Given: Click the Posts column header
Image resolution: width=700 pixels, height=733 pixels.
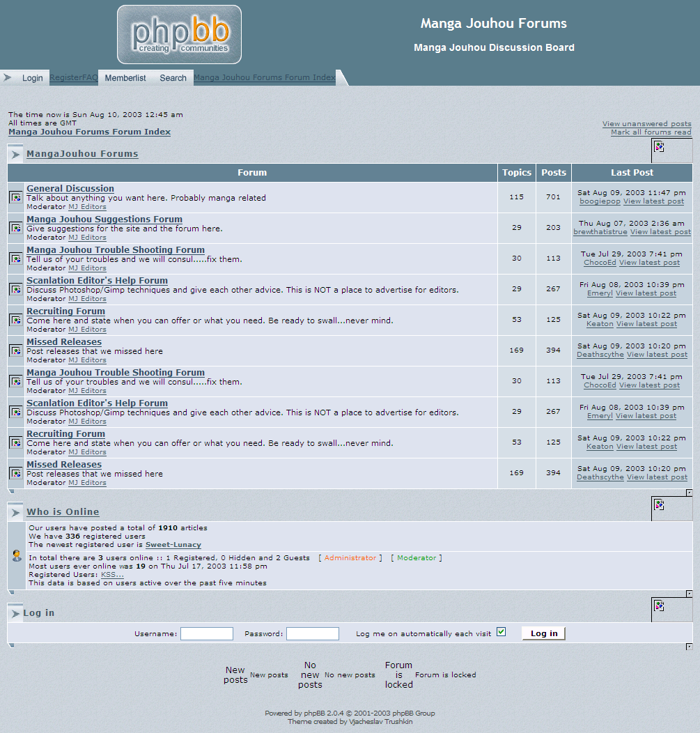Looking at the screenshot, I should (x=554, y=173).
